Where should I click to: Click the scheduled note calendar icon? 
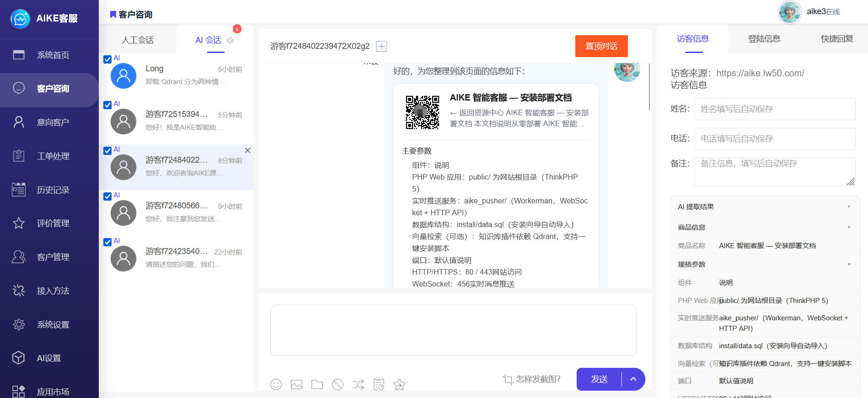coord(379,385)
